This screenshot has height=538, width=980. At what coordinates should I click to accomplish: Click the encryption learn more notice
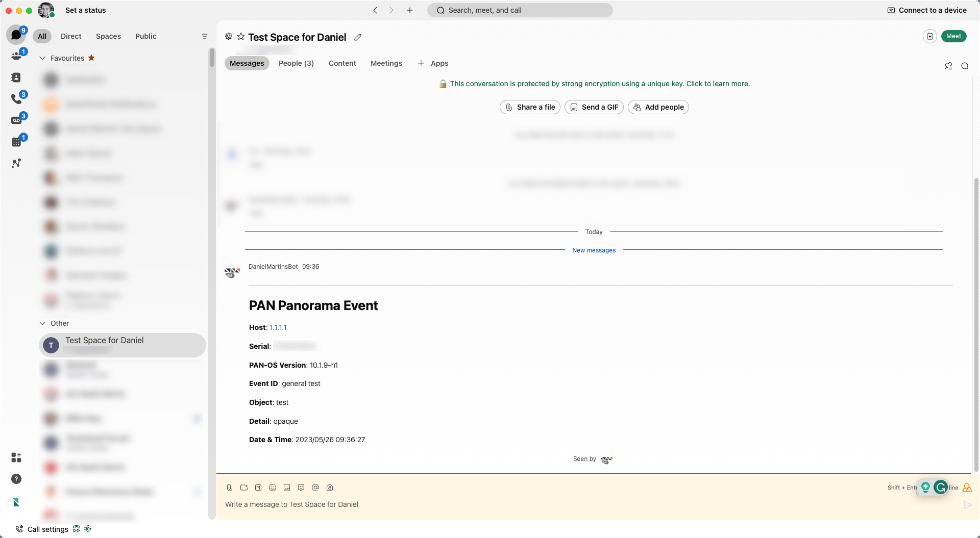click(x=594, y=84)
